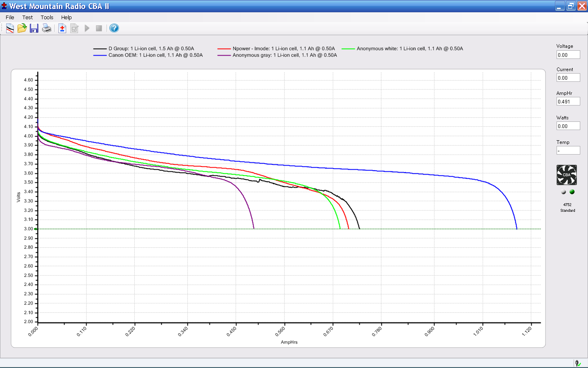Click the Temp readout field
Viewport: 588px width, 368px height.
click(568, 150)
